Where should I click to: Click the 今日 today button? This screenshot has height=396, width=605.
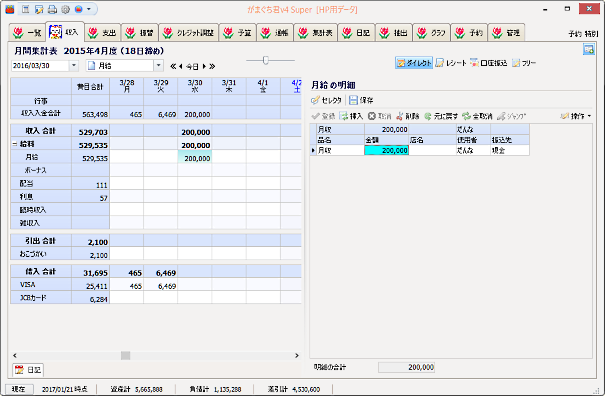(x=192, y=66)
